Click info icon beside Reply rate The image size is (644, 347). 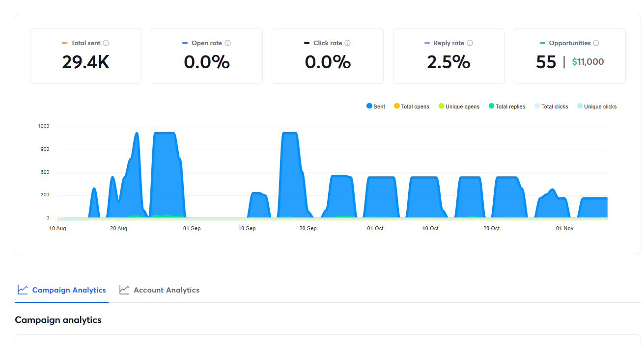pos(470,43)
